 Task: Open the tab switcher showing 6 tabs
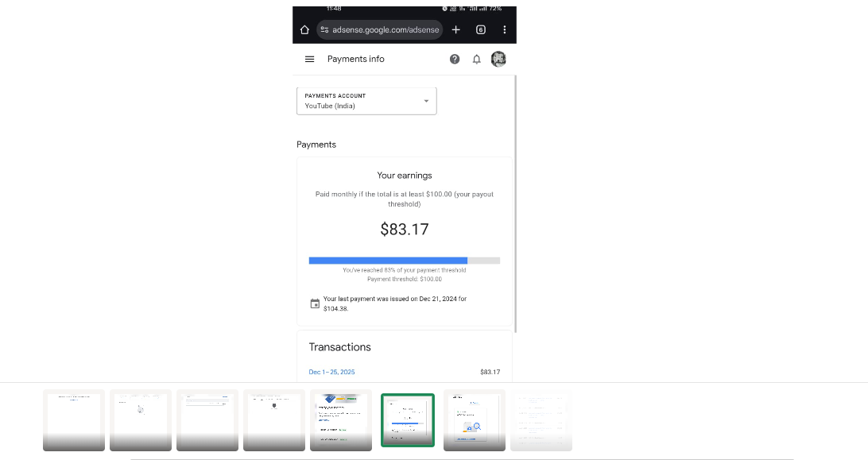coord(480,30)
